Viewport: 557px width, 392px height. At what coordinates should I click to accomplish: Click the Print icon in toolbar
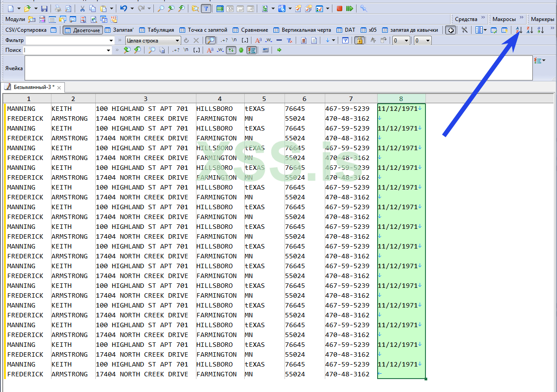click(58, 8)
